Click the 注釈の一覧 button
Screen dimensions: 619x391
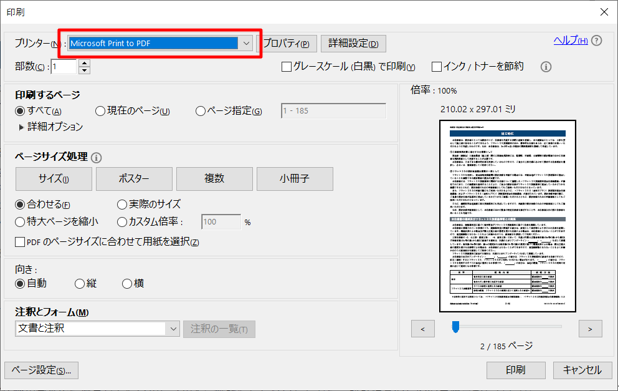[219, 329]
